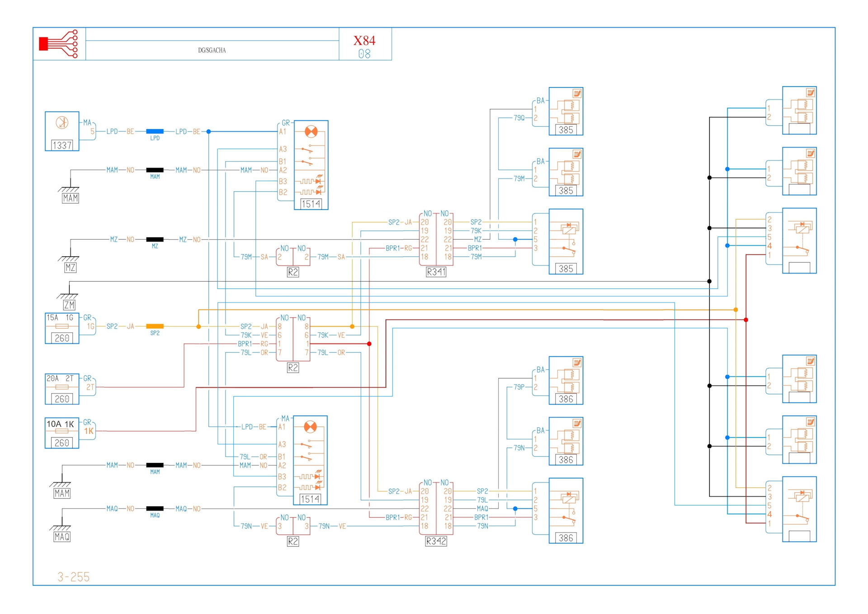The image size is (868, 614).
Task: Click the 15A 1G fuse rating text
Action: tap(60, 318)
